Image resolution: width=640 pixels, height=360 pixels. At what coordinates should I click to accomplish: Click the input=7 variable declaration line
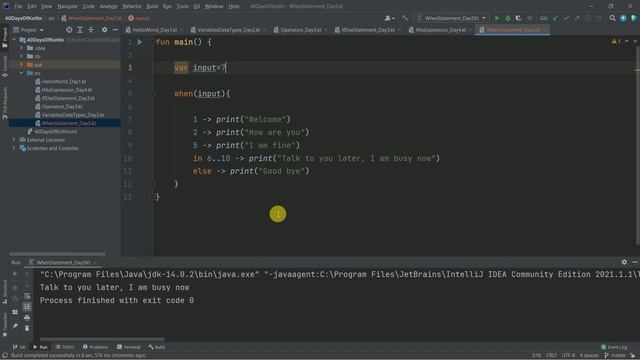[x=200, y=68]
